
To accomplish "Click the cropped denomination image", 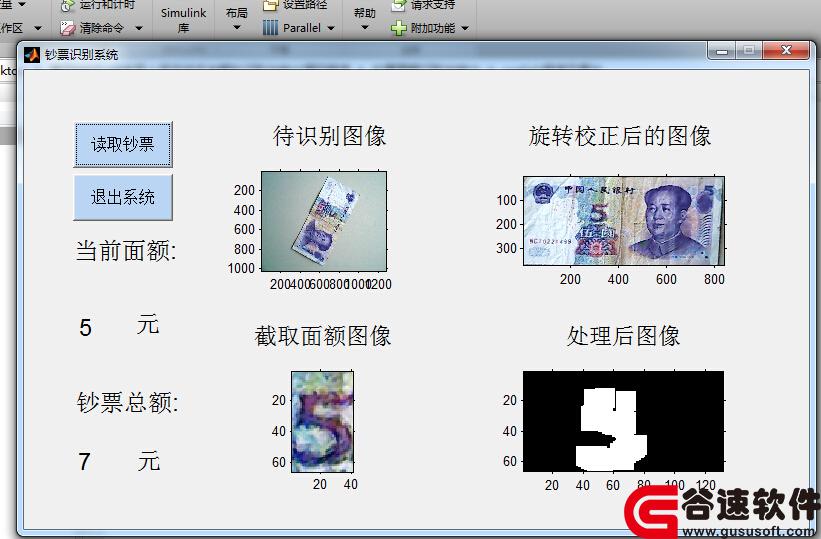I will pos(323,422).
